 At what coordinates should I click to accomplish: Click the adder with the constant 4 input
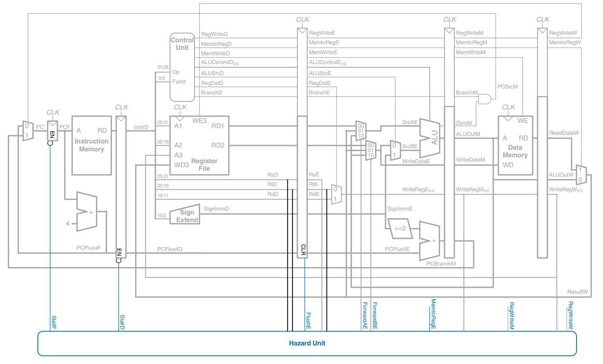(x=87, y=212)
